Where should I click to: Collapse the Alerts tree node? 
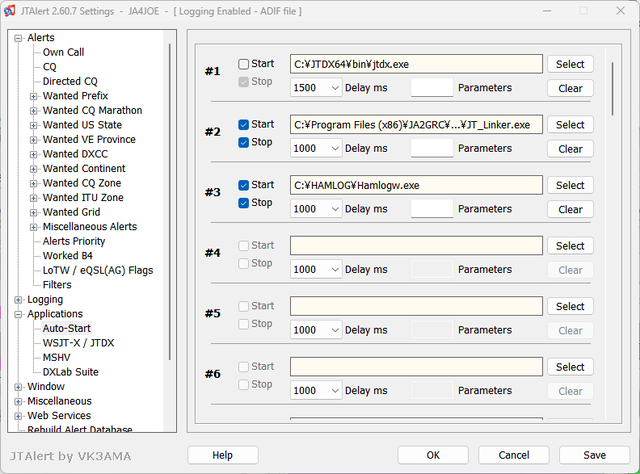point(18,38)
